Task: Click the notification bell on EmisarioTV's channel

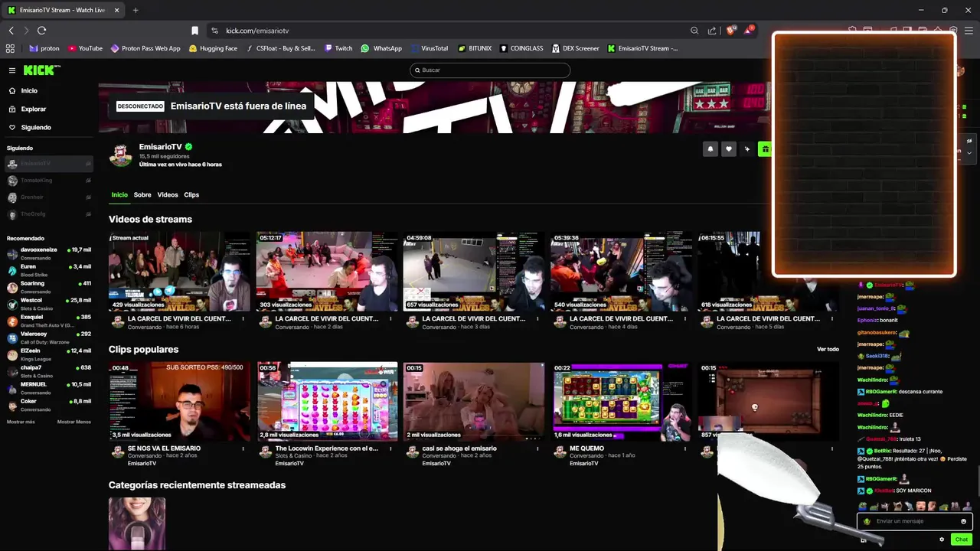Action: tap(710, 149)
